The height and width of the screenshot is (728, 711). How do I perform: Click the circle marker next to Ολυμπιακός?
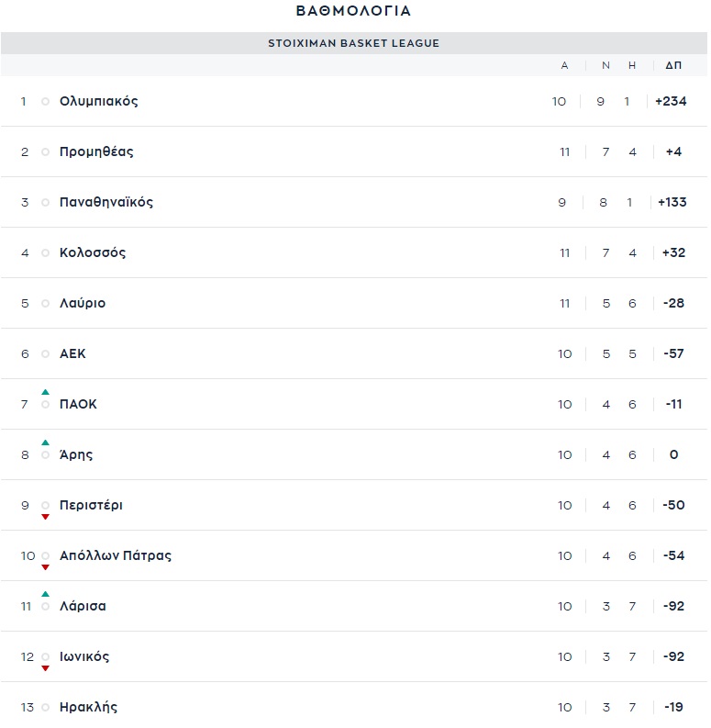(x=45, y=101)
